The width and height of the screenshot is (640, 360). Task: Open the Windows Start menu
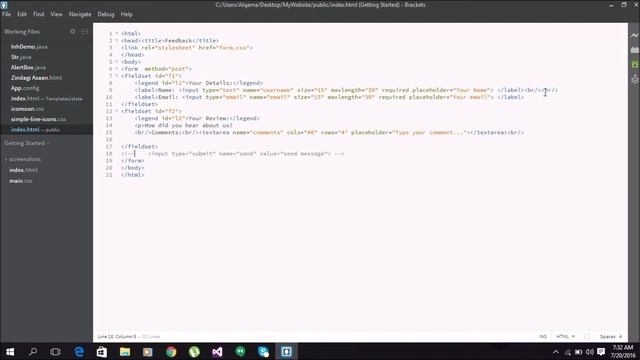10,351
